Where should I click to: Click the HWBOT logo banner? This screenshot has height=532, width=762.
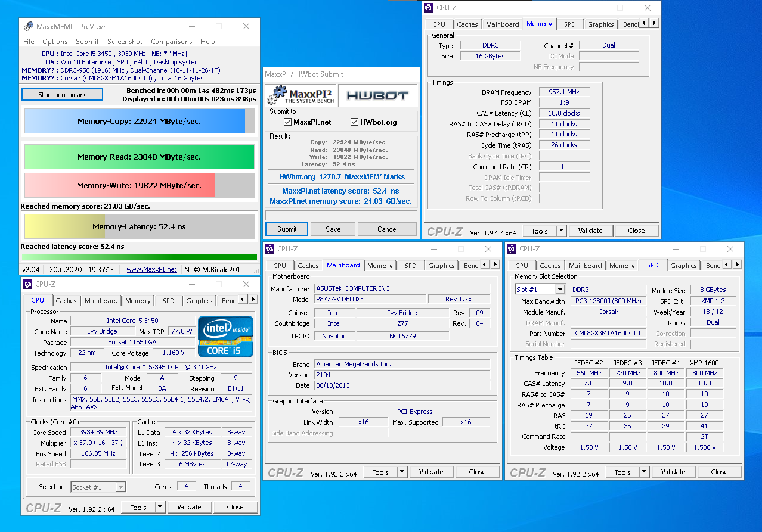tap(378, 96)
